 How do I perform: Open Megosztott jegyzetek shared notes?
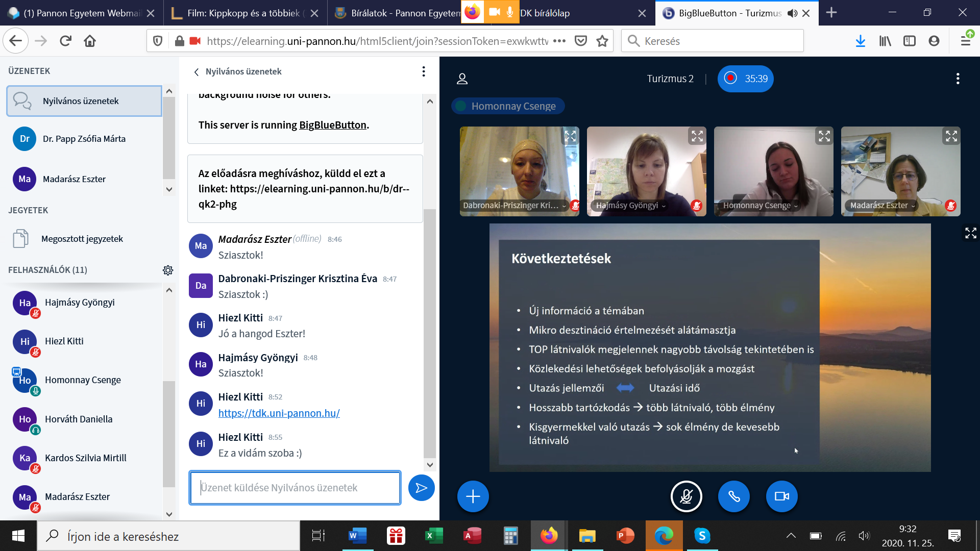[82, 239]
